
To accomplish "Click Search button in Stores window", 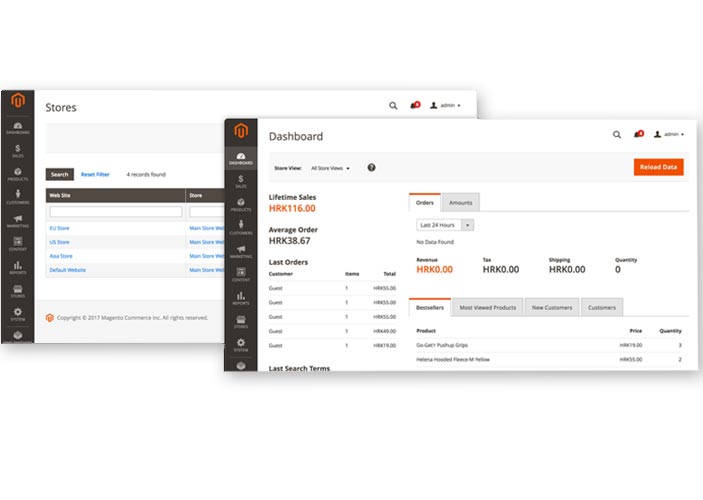I will click(x=60, y=174).
